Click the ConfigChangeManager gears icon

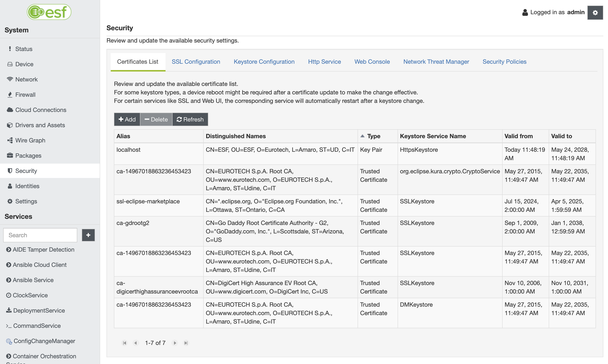9,341
